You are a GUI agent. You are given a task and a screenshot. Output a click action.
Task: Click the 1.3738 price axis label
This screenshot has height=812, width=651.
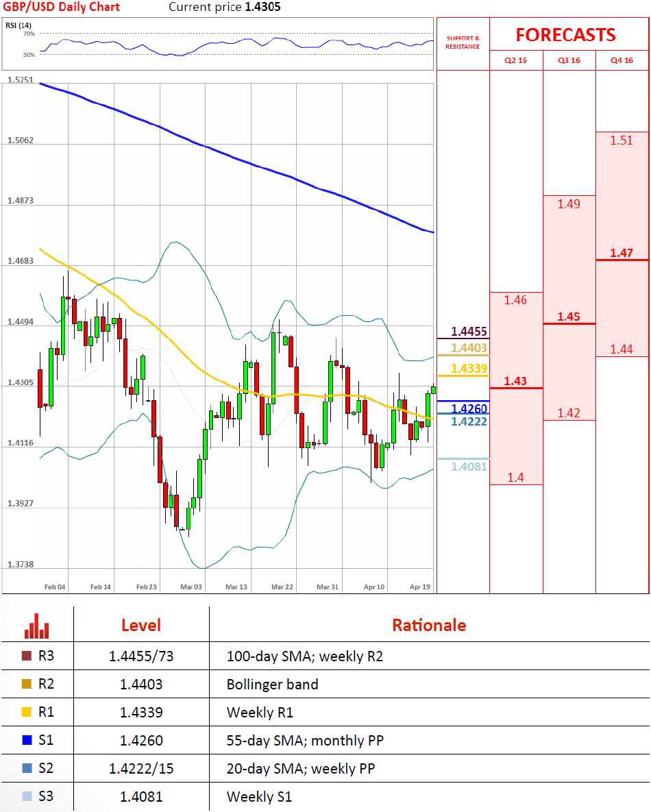click(20, 564)
